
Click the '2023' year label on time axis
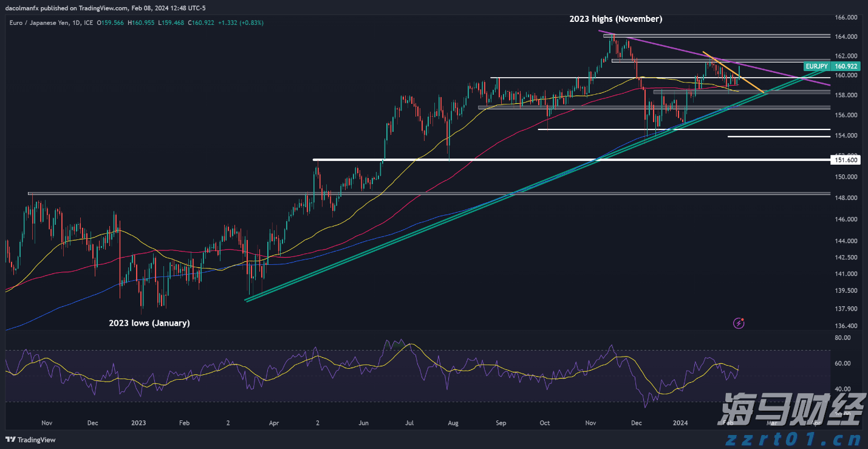tap(138, 423)
